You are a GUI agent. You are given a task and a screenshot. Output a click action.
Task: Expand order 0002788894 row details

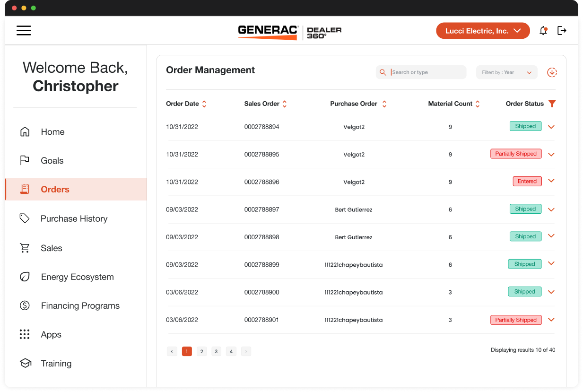(551, 126)
